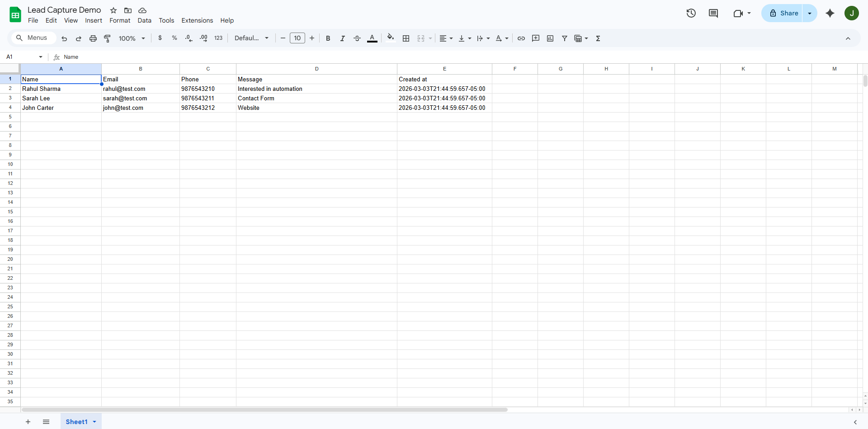
Task: Insert chart from toolbar icon
Action: [x=550, y=38]
